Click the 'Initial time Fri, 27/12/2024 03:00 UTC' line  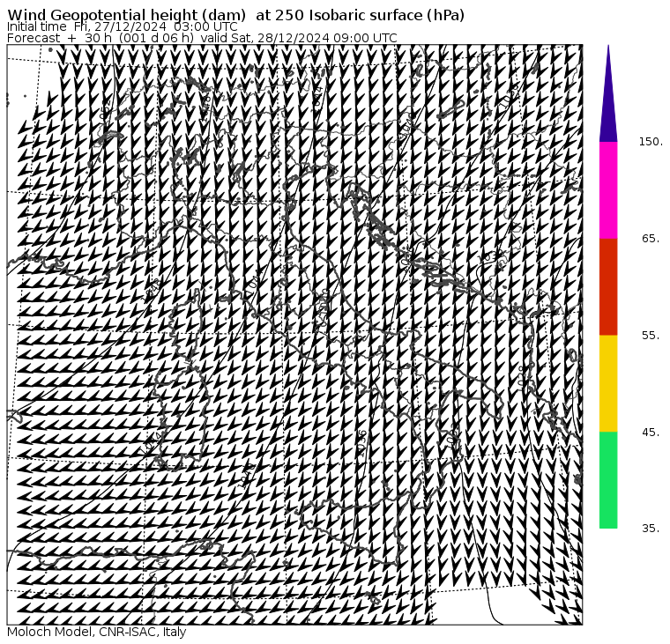[123, 27]
